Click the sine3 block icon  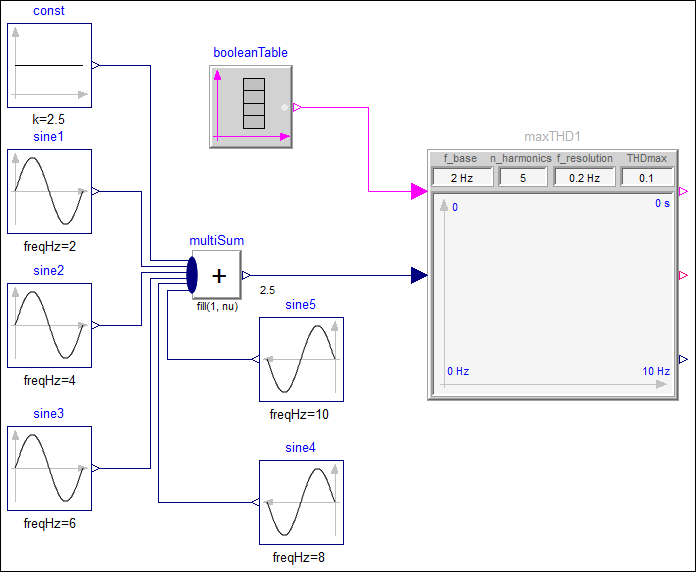pyautogui.click(x=49, y=468)
